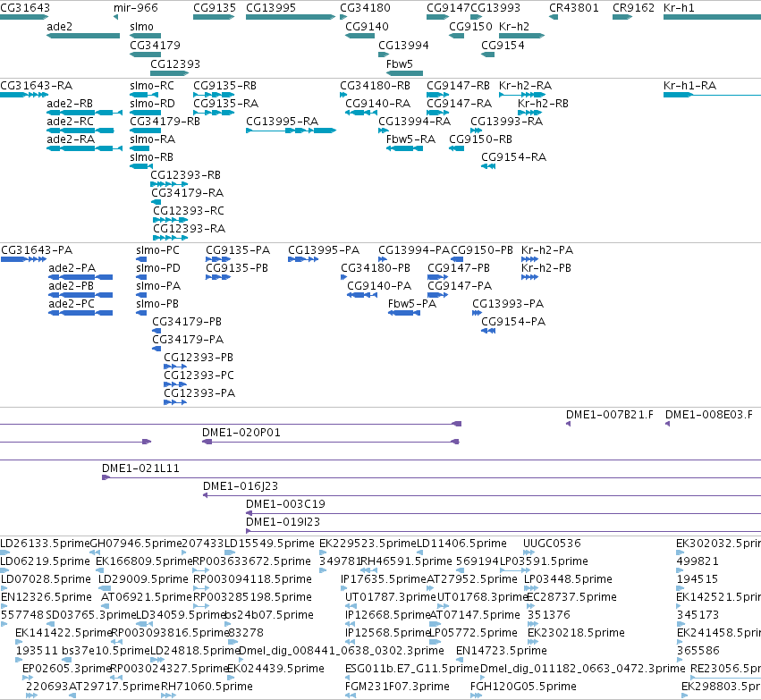Select the UUGC0536 EST feature
Image resolution: width=761 pixels, height=700 pixels.
click(529, 552)
